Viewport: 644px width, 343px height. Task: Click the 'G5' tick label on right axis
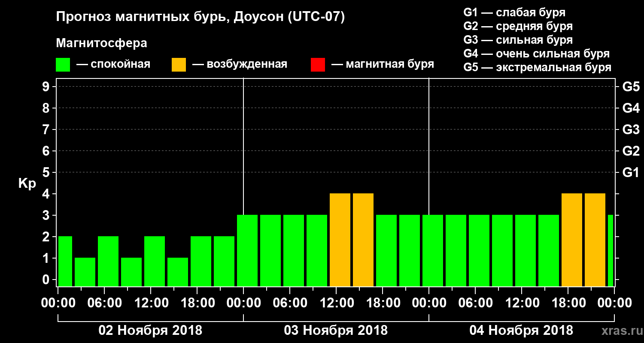[x=631, y=87]
